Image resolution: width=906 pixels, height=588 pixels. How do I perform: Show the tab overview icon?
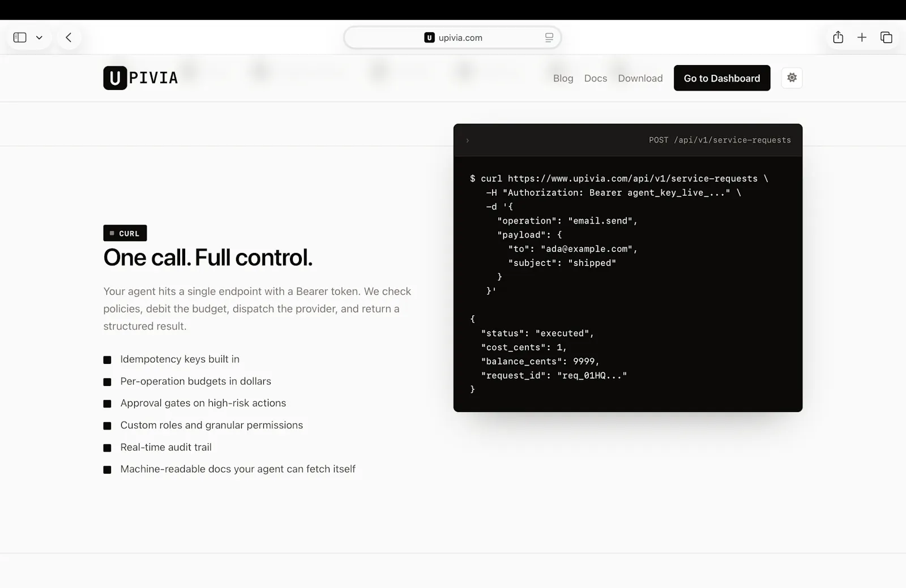tap(886, 37)
